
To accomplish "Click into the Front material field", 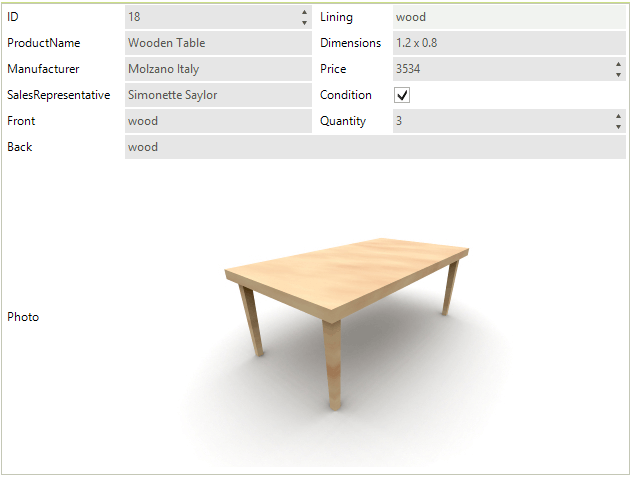I will click(218, 121).
